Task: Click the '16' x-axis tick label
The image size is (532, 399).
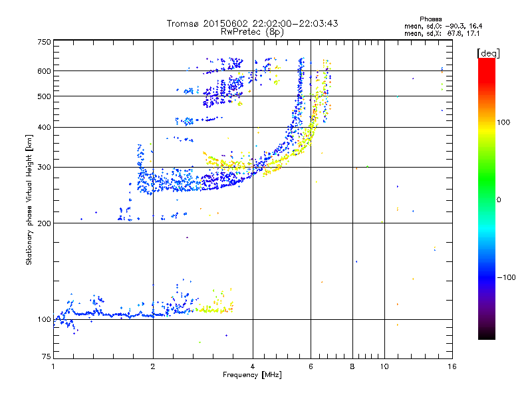Action: (452, 366)
